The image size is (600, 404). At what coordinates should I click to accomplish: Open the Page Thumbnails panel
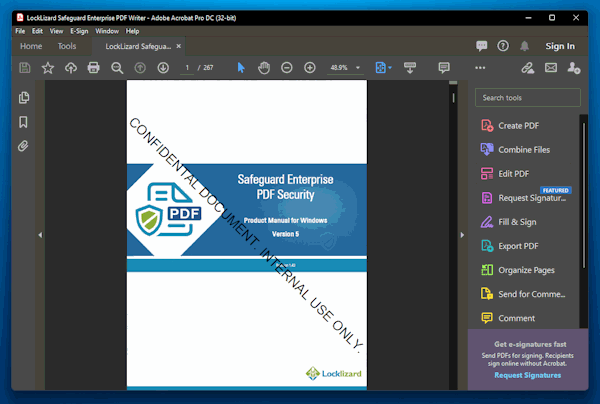[x=24, y=98]
